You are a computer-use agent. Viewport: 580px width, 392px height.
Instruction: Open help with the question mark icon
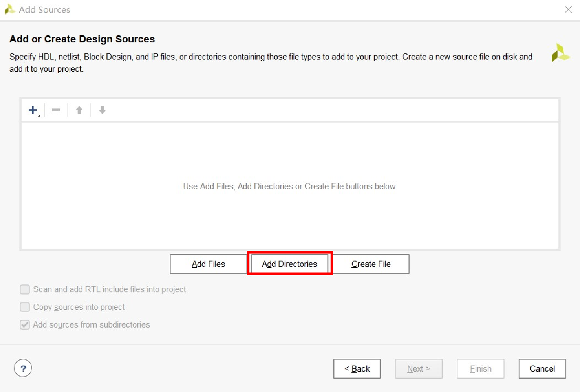click(23, 368)
